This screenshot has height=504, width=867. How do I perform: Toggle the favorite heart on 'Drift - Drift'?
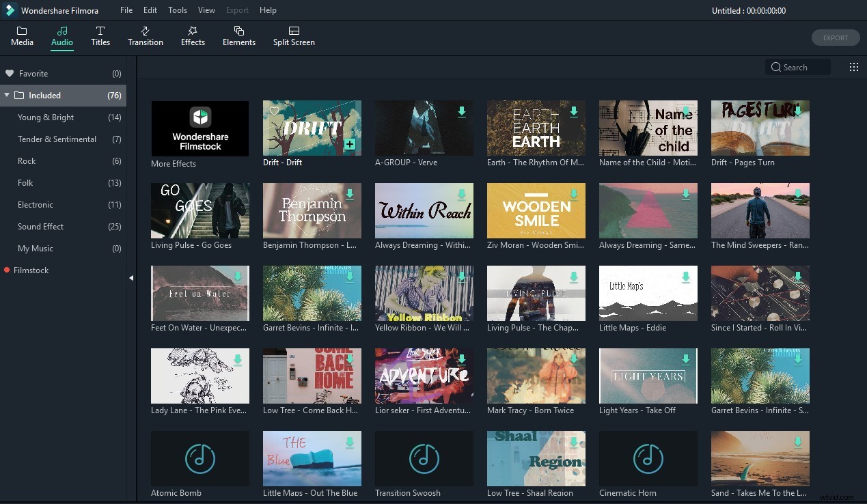point(275,111)
